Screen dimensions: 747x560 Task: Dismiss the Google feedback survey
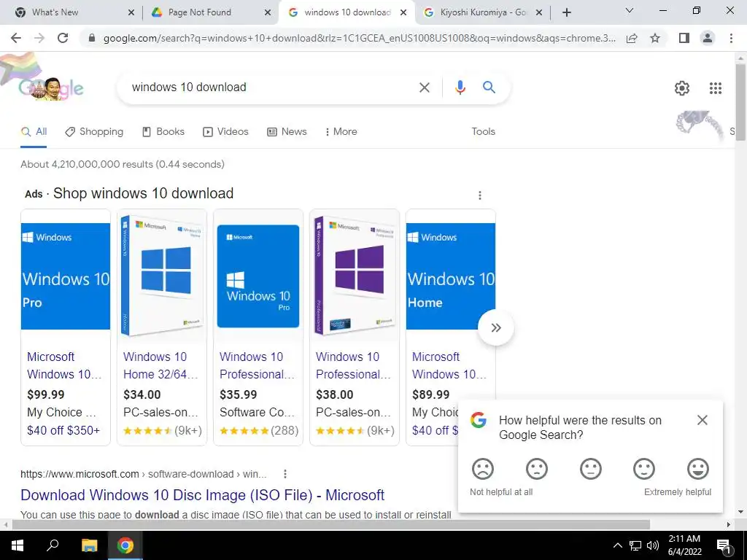click(703, 420)
